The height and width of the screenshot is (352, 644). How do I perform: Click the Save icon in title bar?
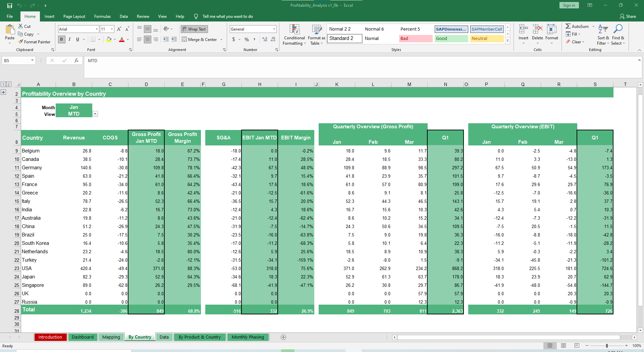(x=10, y=5)
